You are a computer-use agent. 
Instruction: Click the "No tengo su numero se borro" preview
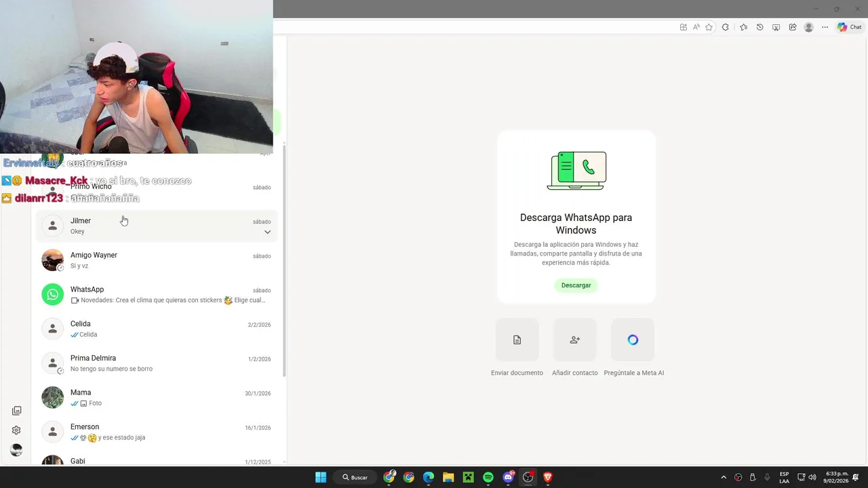coord(111,369)
